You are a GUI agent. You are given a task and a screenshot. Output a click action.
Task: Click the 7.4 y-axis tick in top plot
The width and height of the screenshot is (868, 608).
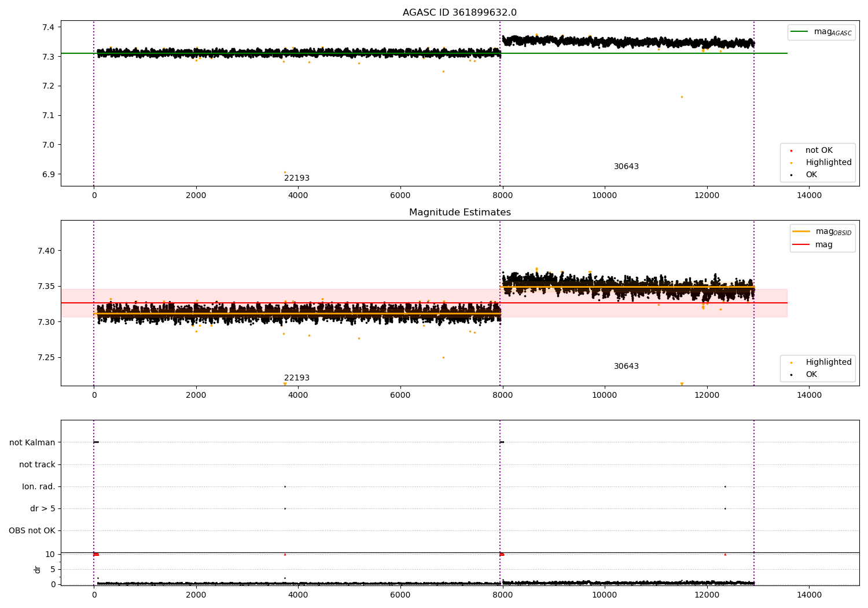pyautogui.click(x=48, y=27)
